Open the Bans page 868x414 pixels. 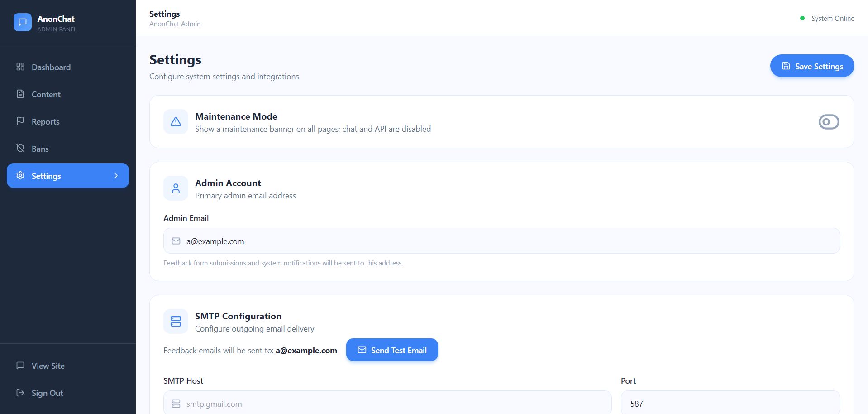click(x=40, y=149)
